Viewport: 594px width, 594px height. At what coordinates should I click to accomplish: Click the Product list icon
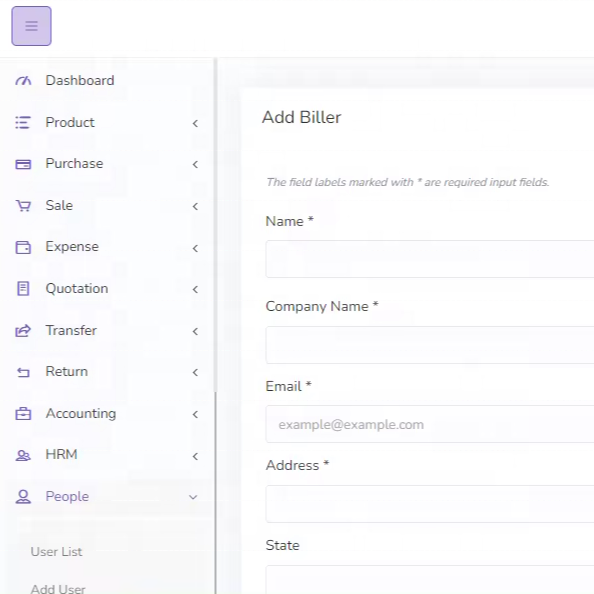tap(23, 123)
